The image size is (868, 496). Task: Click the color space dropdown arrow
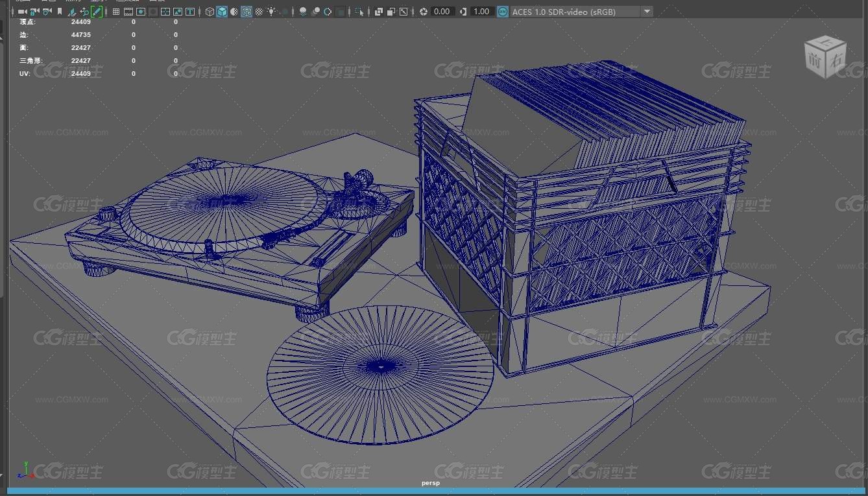pos(646,12)
